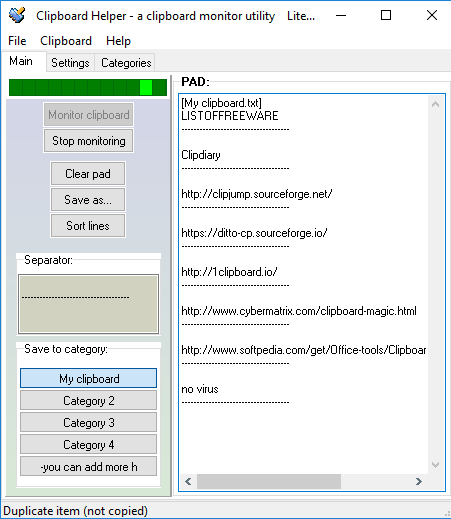
Task: Click Stop monitoring button
Action: click(88, 141)
